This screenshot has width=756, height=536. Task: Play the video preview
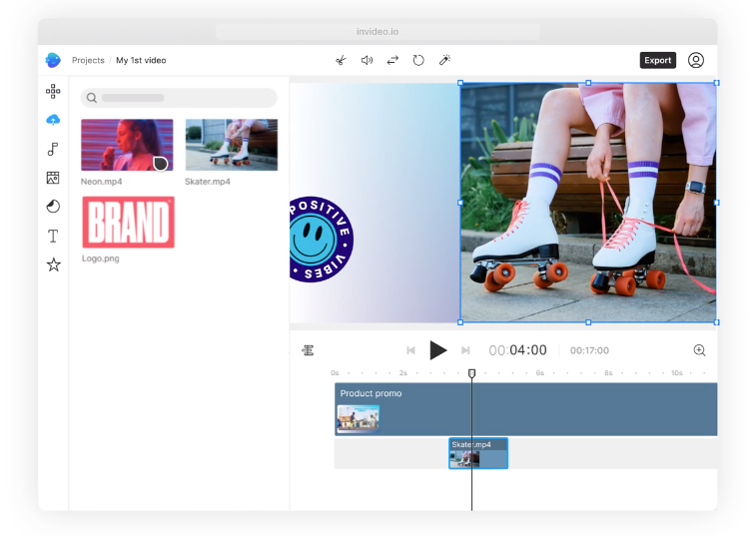(x=437, y=350)
